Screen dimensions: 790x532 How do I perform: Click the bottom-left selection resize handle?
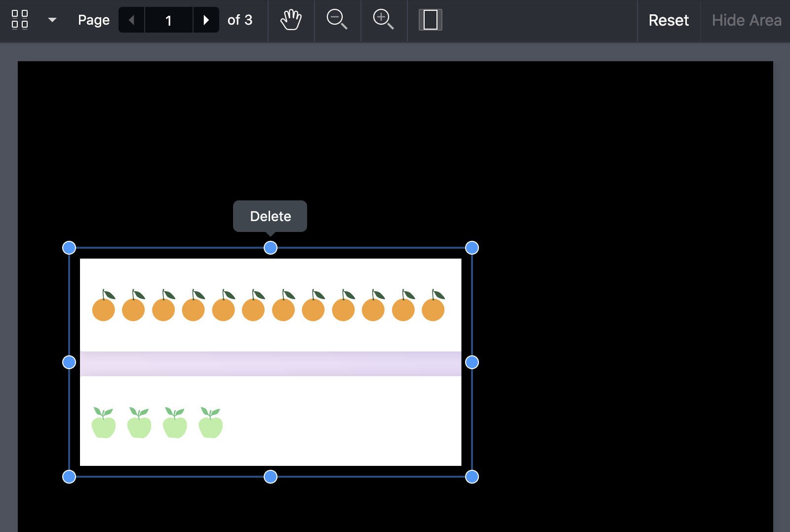69,477
